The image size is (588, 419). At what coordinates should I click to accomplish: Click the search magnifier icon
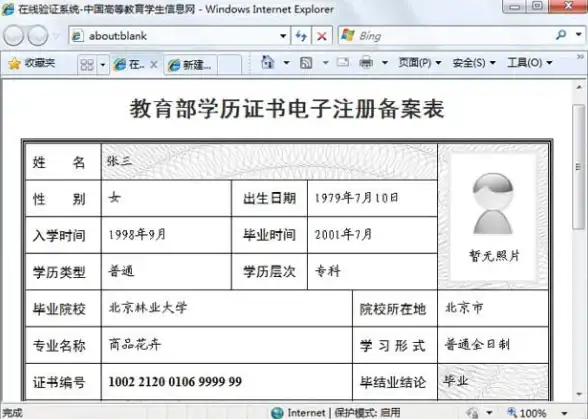[561, 35]
